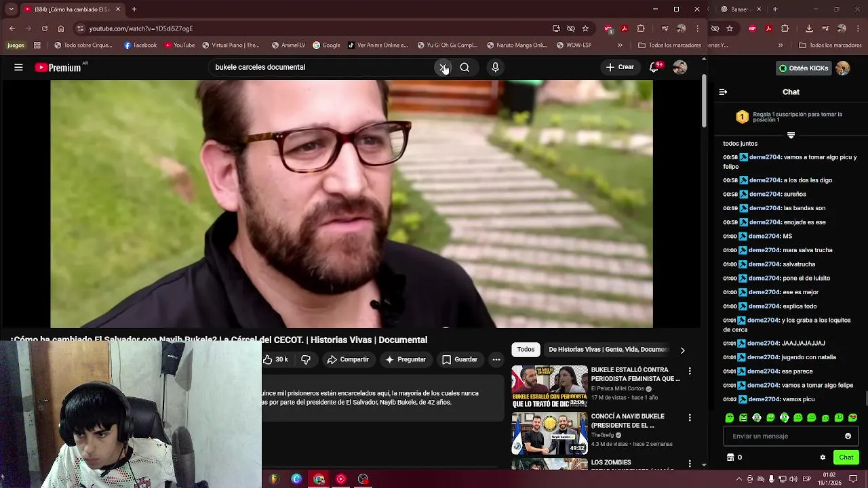Viewport: 868px width, 488px height.
Task: Click the Preguntar button
Action: 406,359
